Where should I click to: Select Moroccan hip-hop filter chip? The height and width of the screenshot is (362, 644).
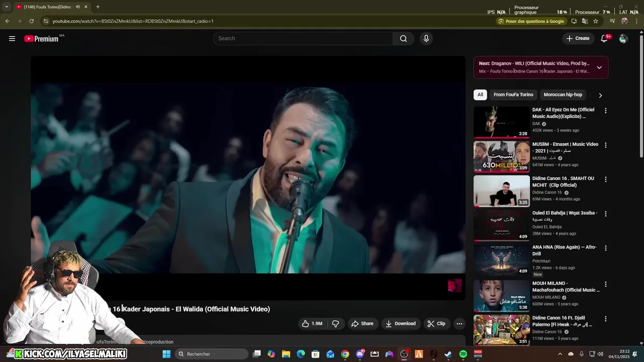coord(562,95)
